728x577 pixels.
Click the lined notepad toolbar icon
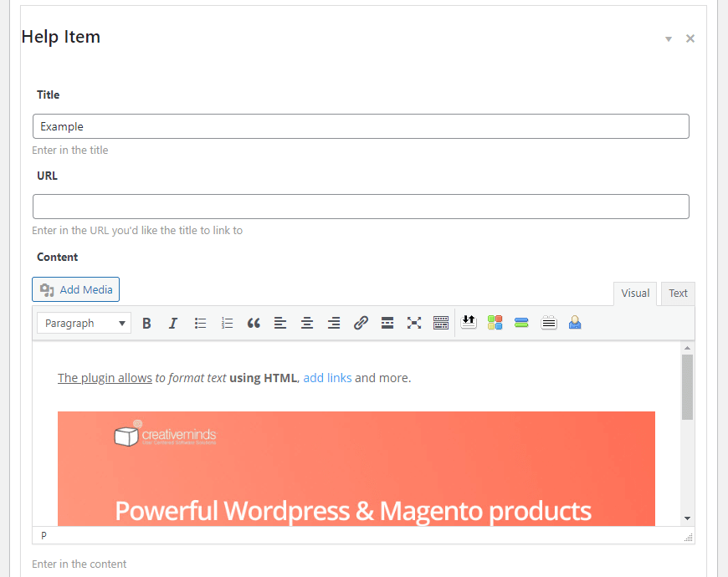point(549,322)
